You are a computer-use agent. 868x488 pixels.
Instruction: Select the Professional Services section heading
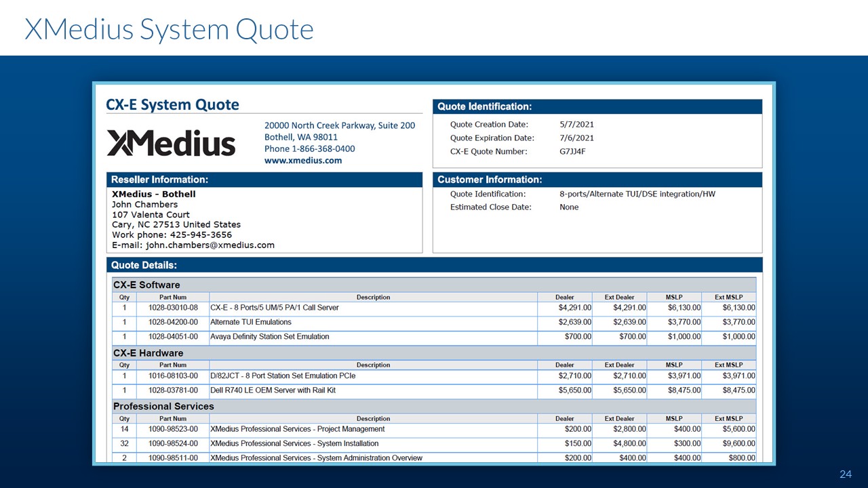click(163, 406)
